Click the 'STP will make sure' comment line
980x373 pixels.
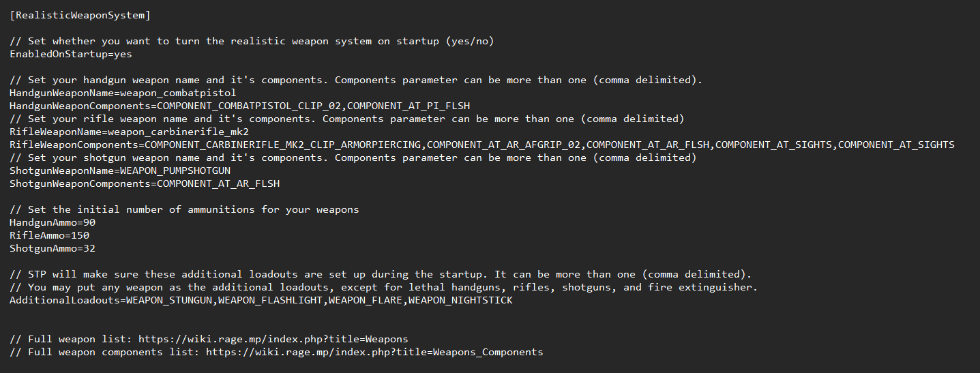[x=381, y=274]
